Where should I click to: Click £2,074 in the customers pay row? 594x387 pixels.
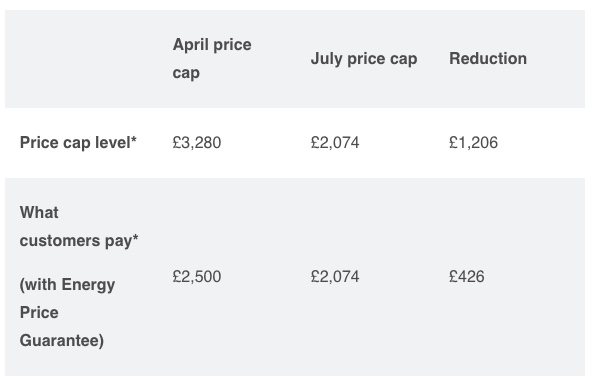(x=335, y=276)
